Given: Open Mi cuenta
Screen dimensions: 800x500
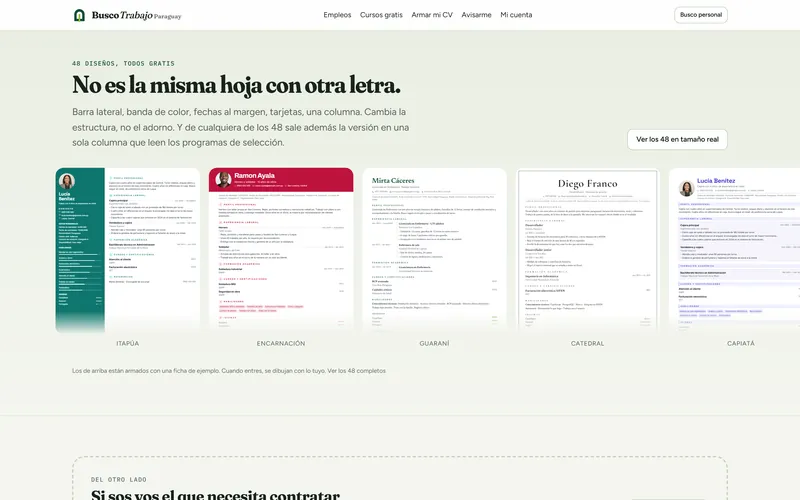Looking at the screenshot, I should tap(516, 15).
